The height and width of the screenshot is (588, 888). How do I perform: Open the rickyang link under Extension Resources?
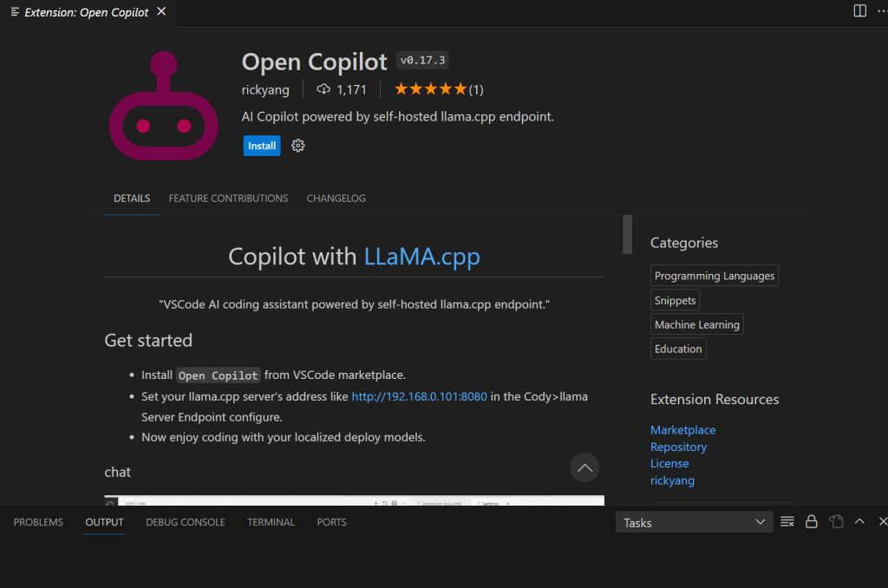click(672, 480)
